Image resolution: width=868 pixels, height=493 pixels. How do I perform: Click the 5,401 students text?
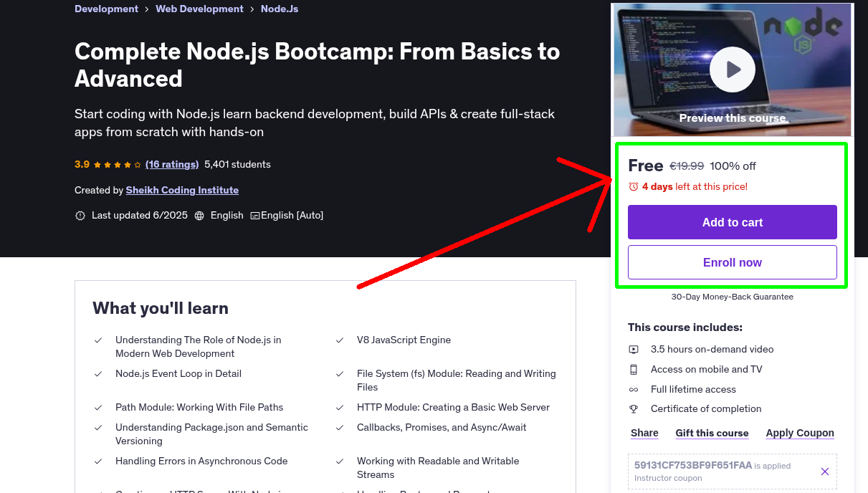pyautogui.click(x=237, y=165)
